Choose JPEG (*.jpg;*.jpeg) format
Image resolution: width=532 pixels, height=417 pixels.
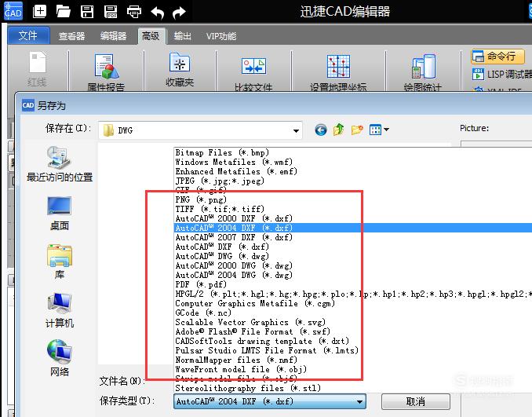pos(220,181)
